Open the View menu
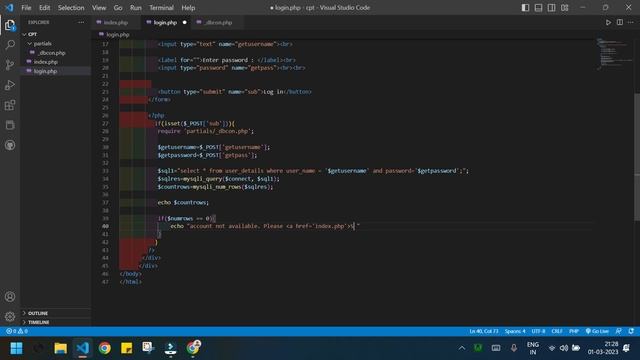This screenshot has height=360, width=640. [x=99, y=8]
